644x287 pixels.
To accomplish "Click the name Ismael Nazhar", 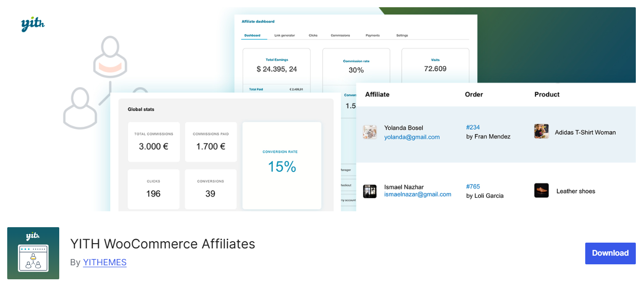I will pos(404,187).
